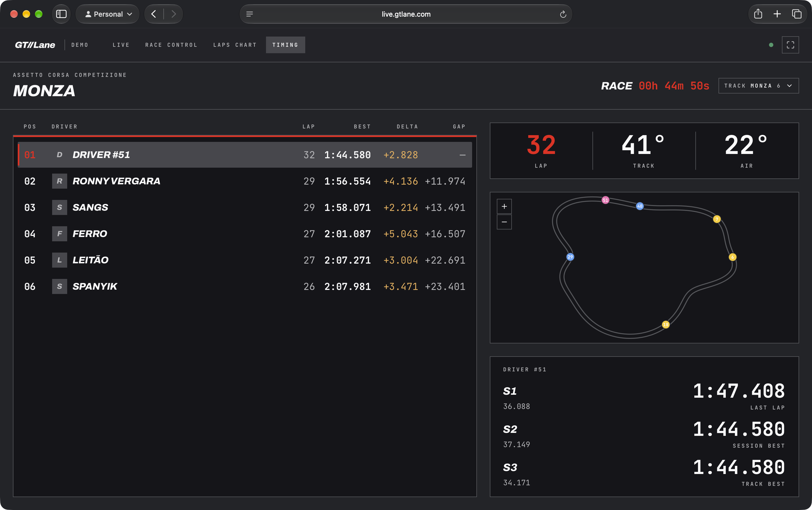The width and height of the screenshot is (812, 510).
Task: Click the S3 sector time 34.171
Action: (516, 482)
